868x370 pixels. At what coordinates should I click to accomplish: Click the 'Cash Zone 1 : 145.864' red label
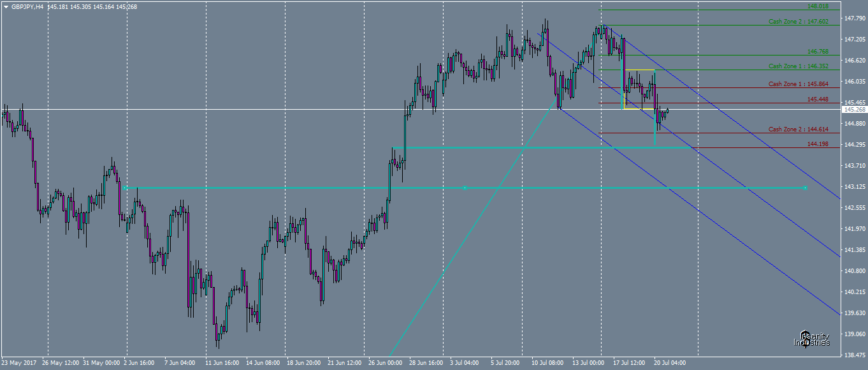[797, 84]
